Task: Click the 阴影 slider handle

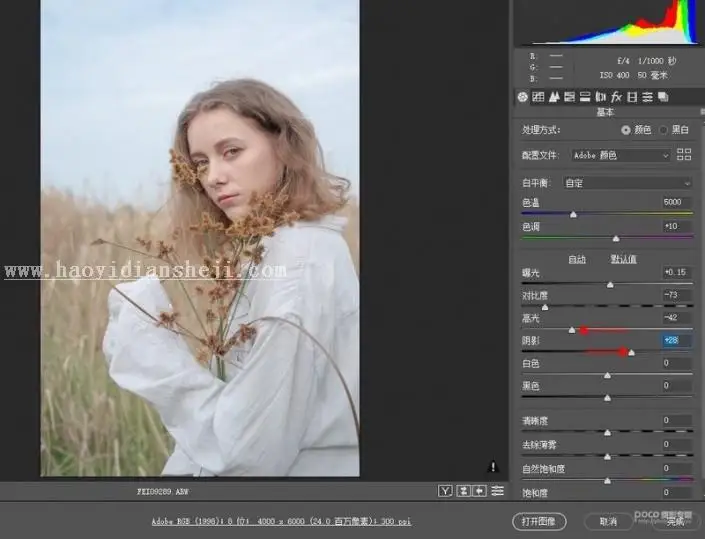Action: 632,352
